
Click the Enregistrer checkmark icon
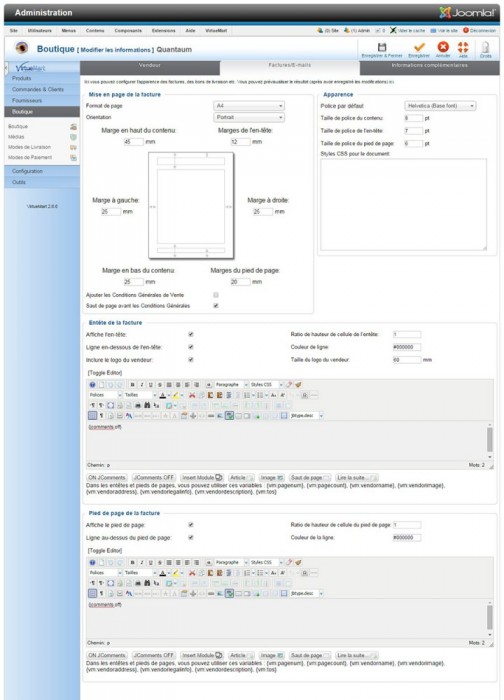point(419,47)
